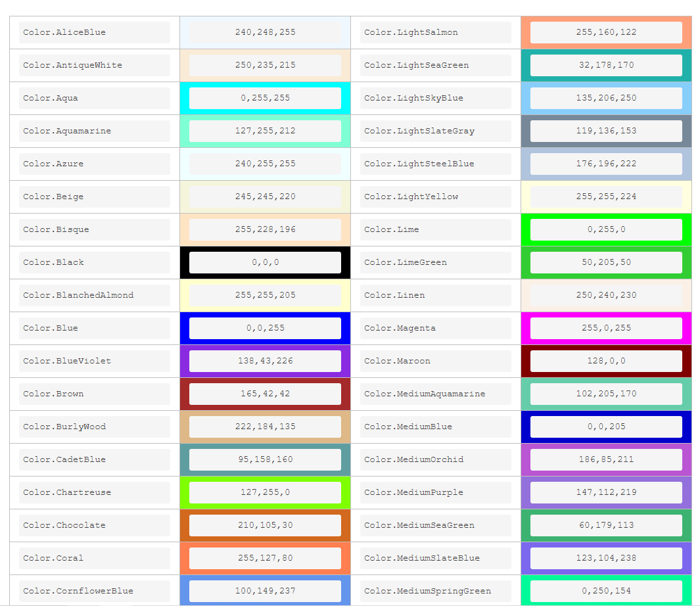Select the 50,205,50 LimeGreen swatch
The width and height of the screenshot is (700, 606).
click(606, 263)
